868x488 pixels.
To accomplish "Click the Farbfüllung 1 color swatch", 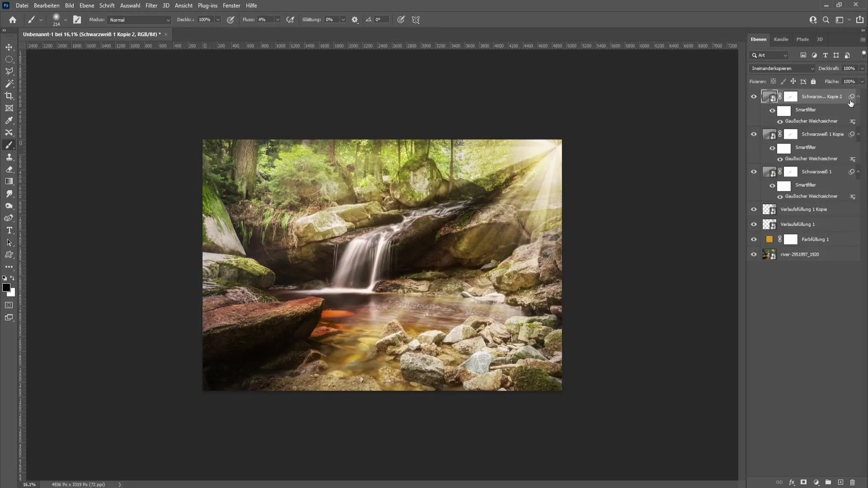I will coord(769,239).
